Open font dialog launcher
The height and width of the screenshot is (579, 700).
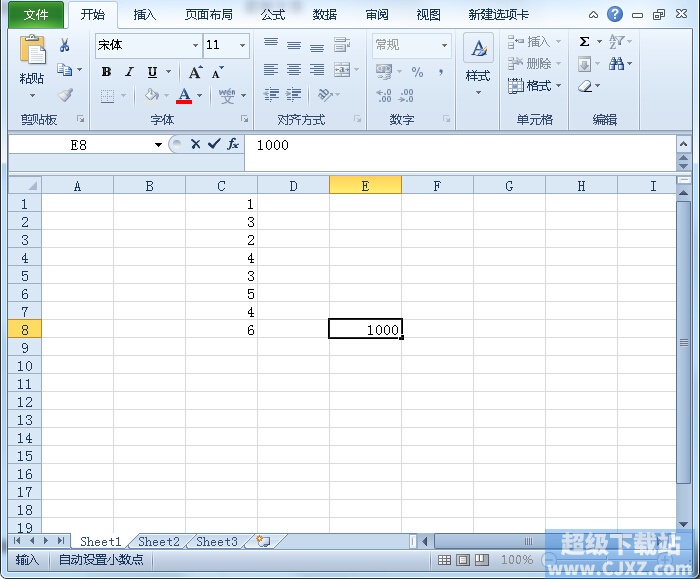click(245, 119)
